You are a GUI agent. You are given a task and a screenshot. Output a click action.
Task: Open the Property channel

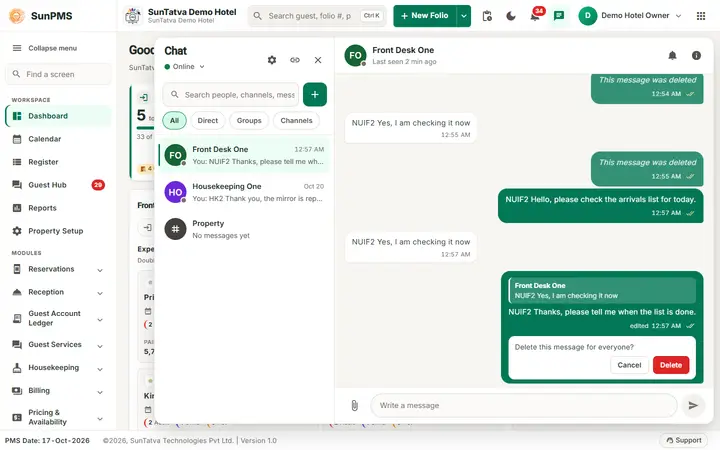coord(244,229)
